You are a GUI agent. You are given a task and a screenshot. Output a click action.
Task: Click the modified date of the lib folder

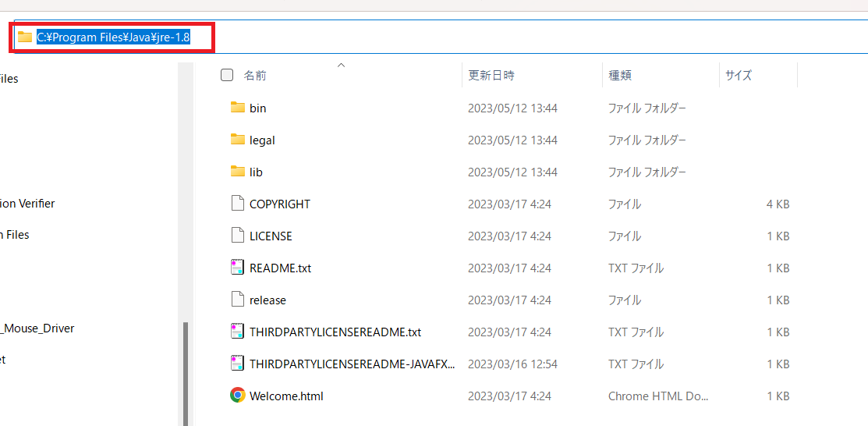pos(512,172)
